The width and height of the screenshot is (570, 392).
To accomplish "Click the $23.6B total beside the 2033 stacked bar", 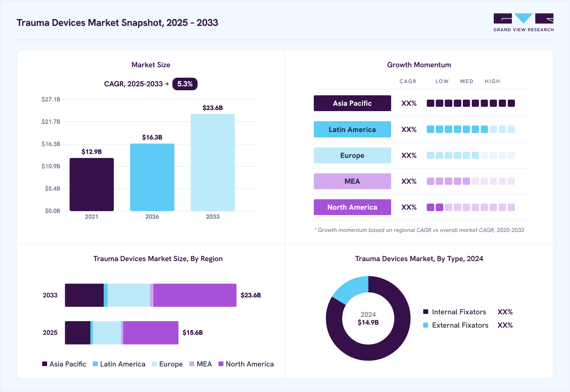I will click(251, 295).
